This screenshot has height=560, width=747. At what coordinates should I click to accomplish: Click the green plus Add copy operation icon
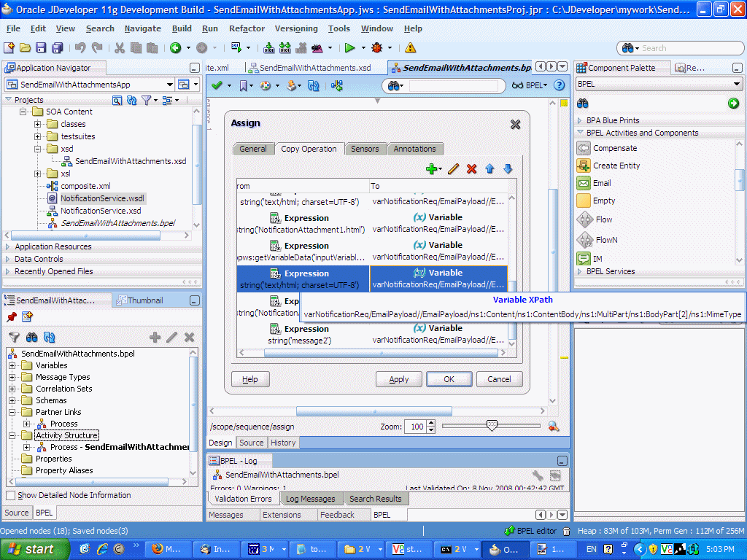pos(431,168)
